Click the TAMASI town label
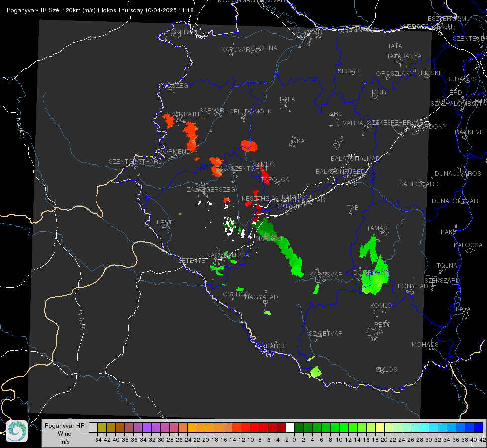 [x=378, y=228]
